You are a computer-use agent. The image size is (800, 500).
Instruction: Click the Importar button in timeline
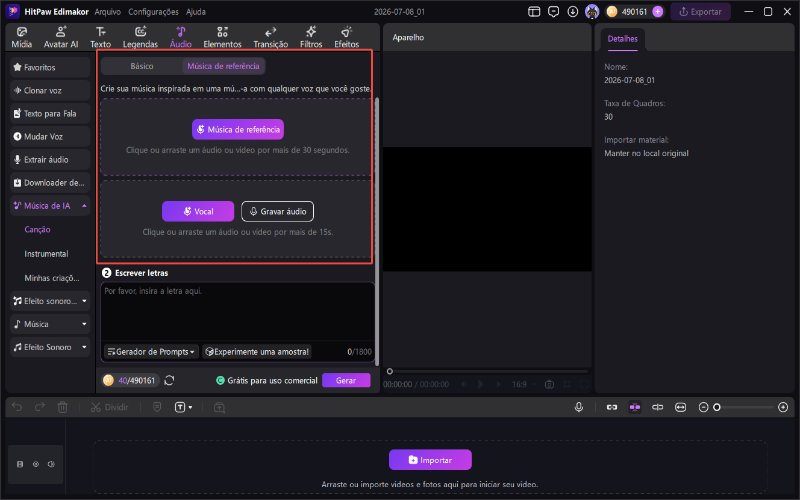[x=430, y=460]
